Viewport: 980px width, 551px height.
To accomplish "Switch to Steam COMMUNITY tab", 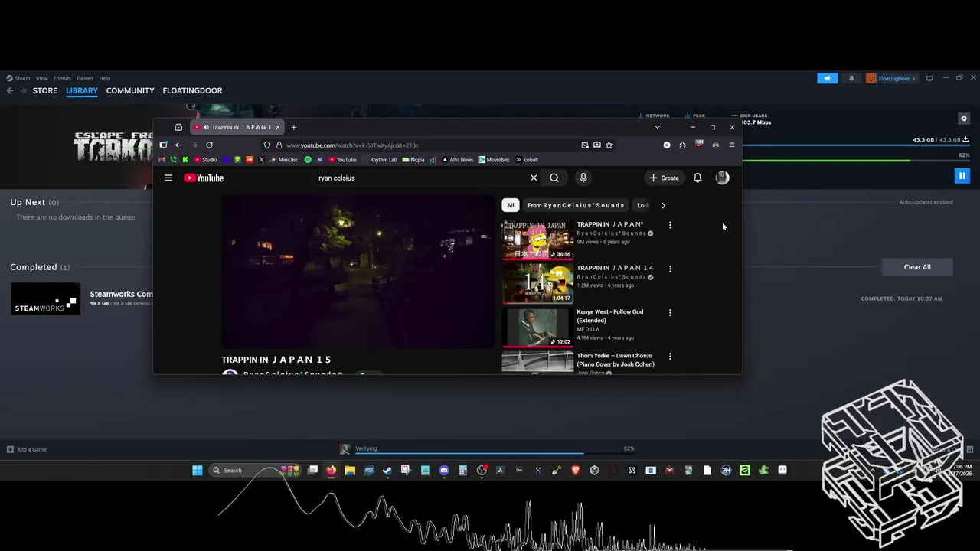I will click(x=130, y=90).
